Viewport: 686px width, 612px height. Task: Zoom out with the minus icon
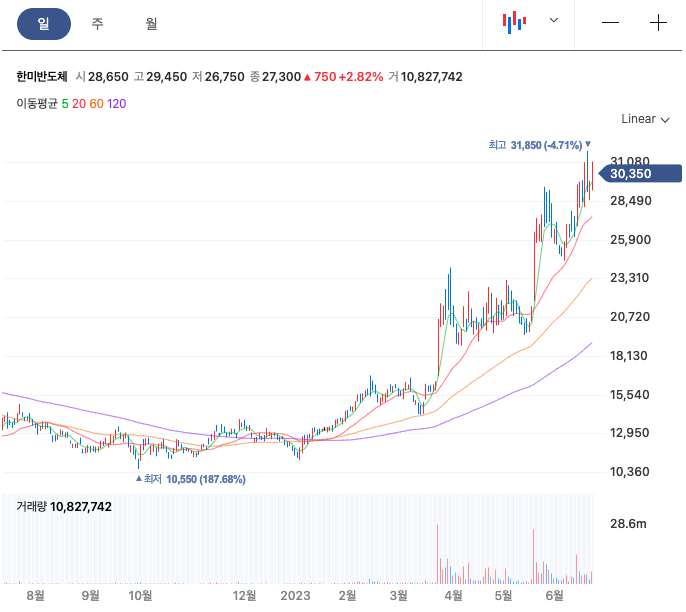pos(610,22)
